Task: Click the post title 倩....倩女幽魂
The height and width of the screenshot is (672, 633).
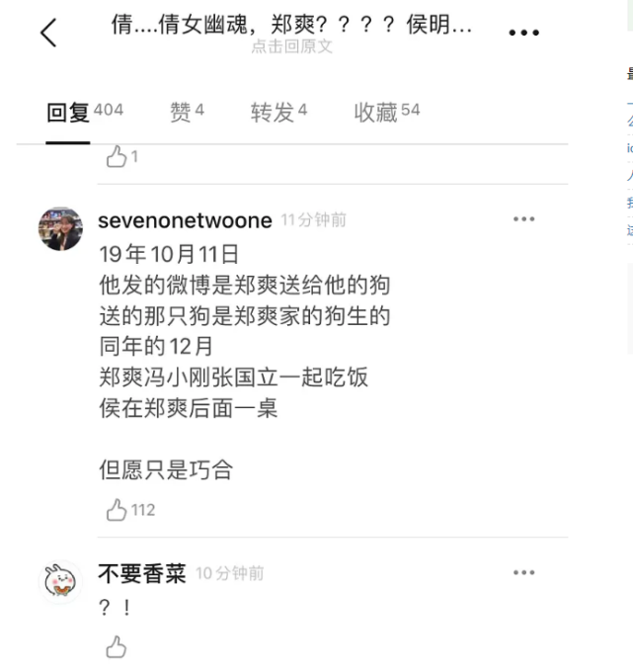Action: click(x=291, y=24)
